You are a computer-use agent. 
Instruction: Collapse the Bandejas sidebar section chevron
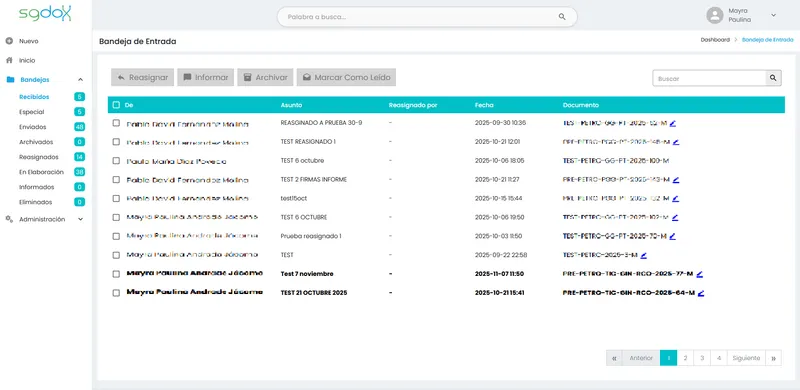[x=81, y=80]
